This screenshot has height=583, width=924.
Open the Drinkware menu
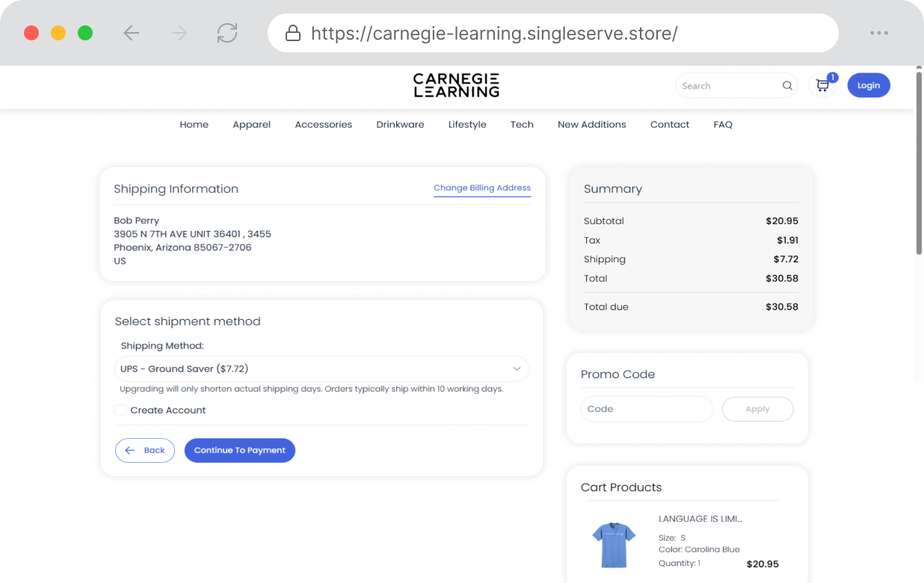(400, 125)
